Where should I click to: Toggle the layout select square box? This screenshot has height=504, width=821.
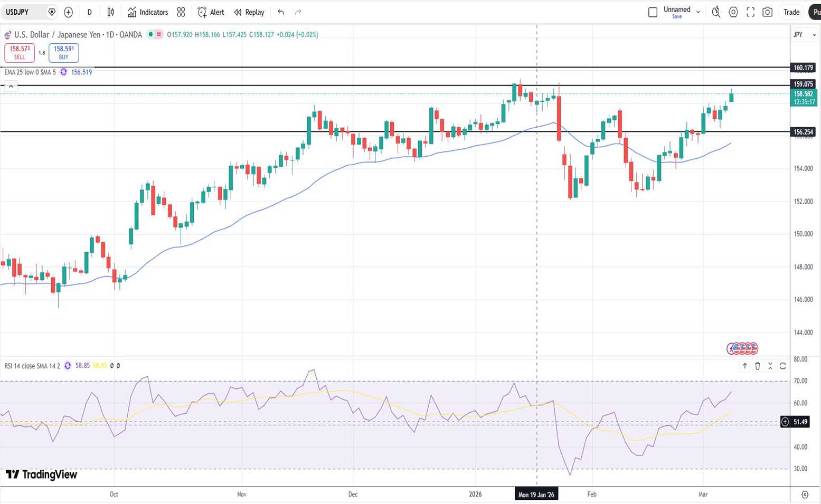click(653, 12)
